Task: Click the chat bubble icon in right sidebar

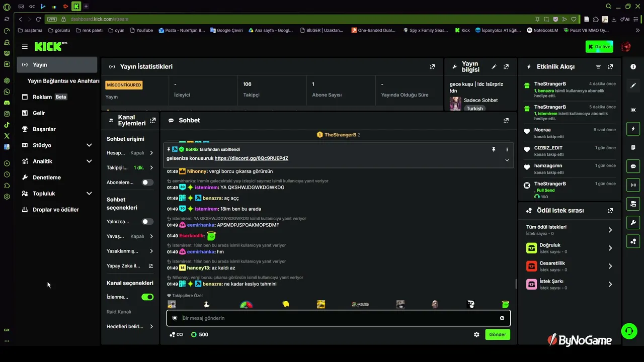Action: coord(633,166)
